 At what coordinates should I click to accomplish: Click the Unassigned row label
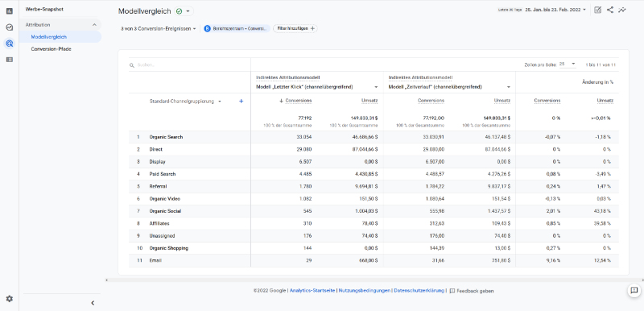pos(162,236)
